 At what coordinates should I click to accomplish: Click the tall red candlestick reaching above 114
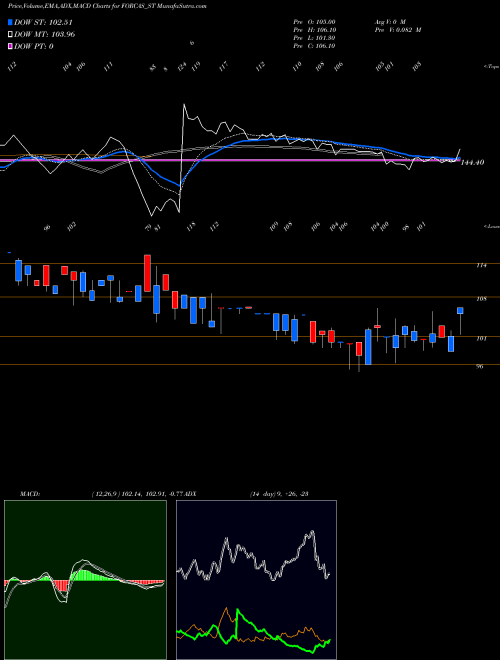coord(147,273)
